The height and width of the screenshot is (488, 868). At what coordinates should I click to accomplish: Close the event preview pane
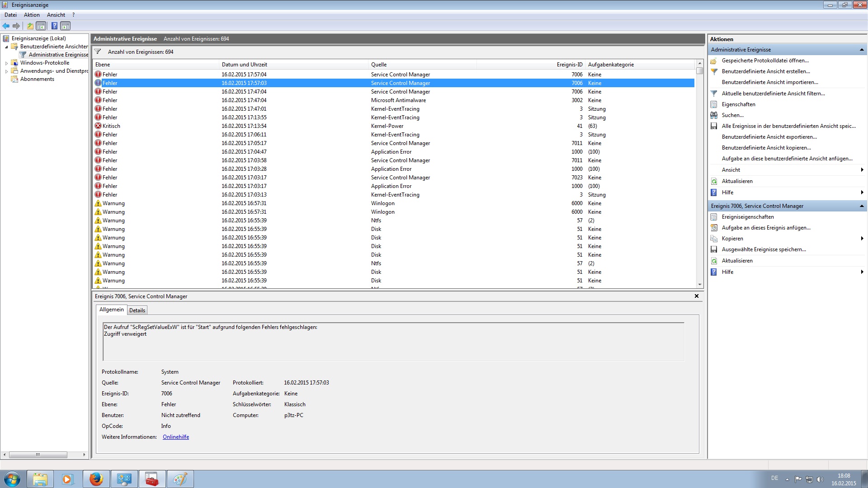(x=696, y=296)
